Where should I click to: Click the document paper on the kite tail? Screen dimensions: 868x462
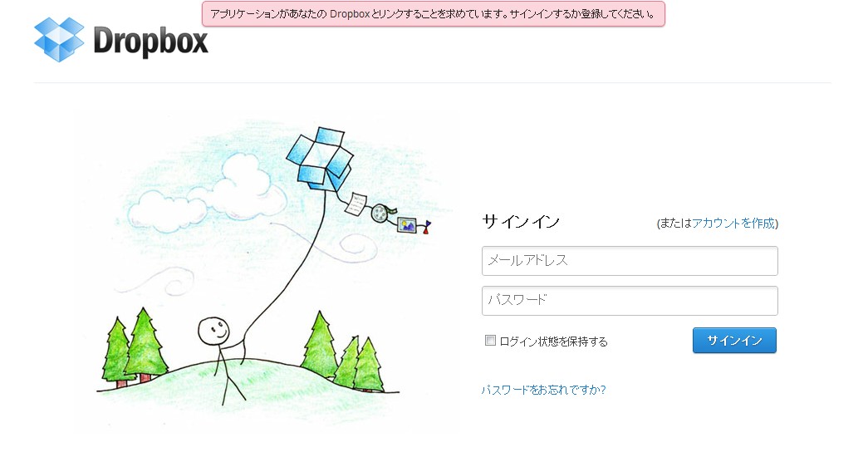point(356,204)
